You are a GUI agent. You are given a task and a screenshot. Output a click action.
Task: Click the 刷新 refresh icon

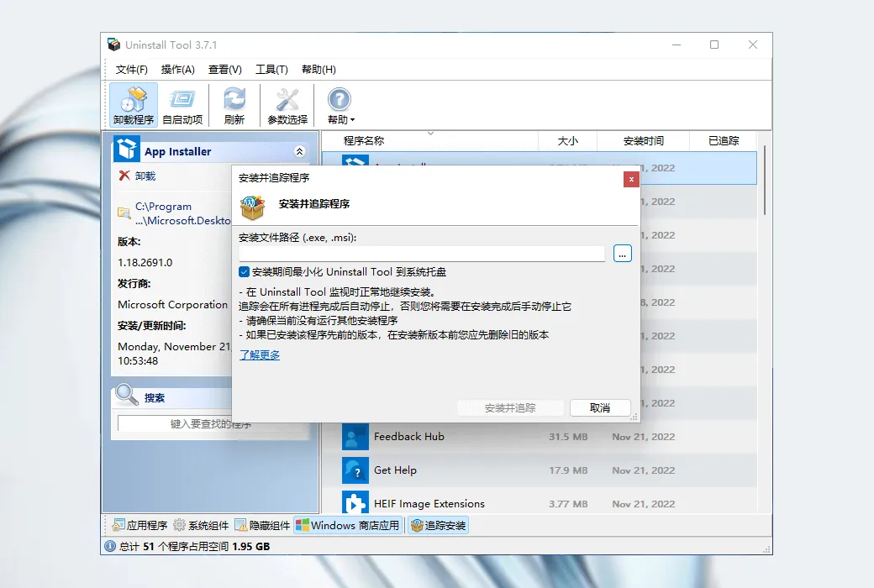point(234,105)
